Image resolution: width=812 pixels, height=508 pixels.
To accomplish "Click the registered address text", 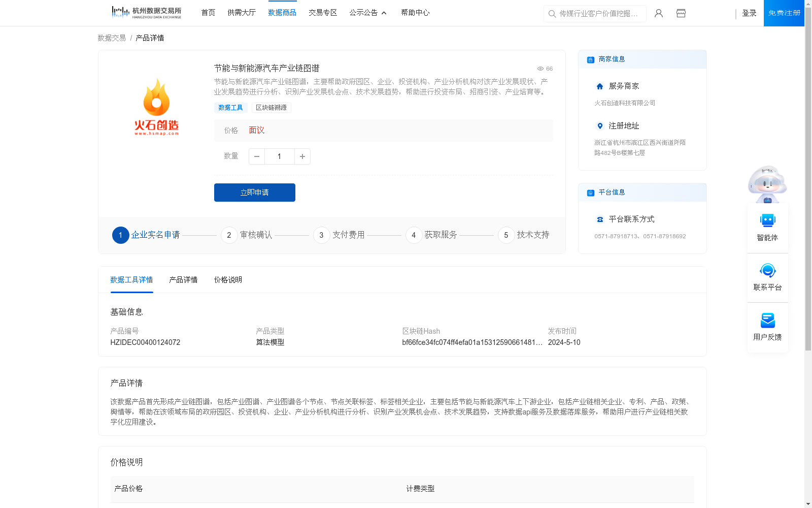I will 640,148.
